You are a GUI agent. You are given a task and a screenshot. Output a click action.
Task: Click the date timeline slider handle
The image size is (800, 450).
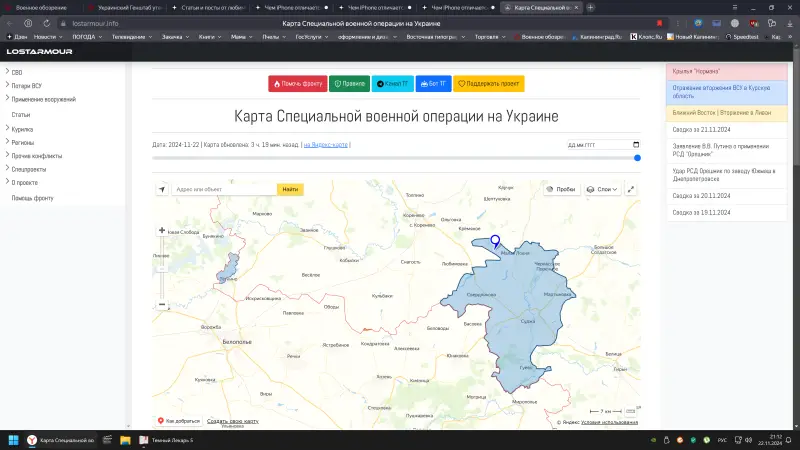pyautogui.click(x=637, y=158)
